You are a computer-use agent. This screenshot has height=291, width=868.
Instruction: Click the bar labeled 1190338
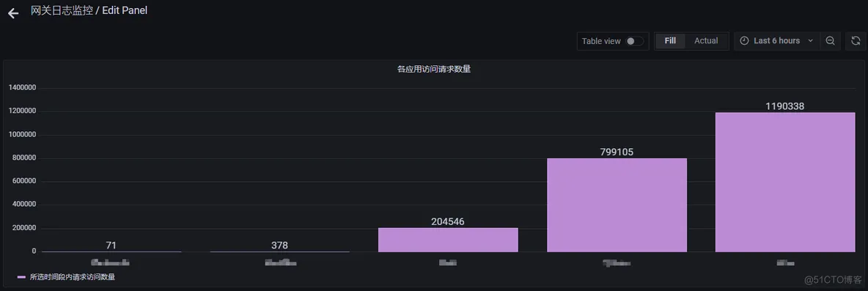click(785, 182)
